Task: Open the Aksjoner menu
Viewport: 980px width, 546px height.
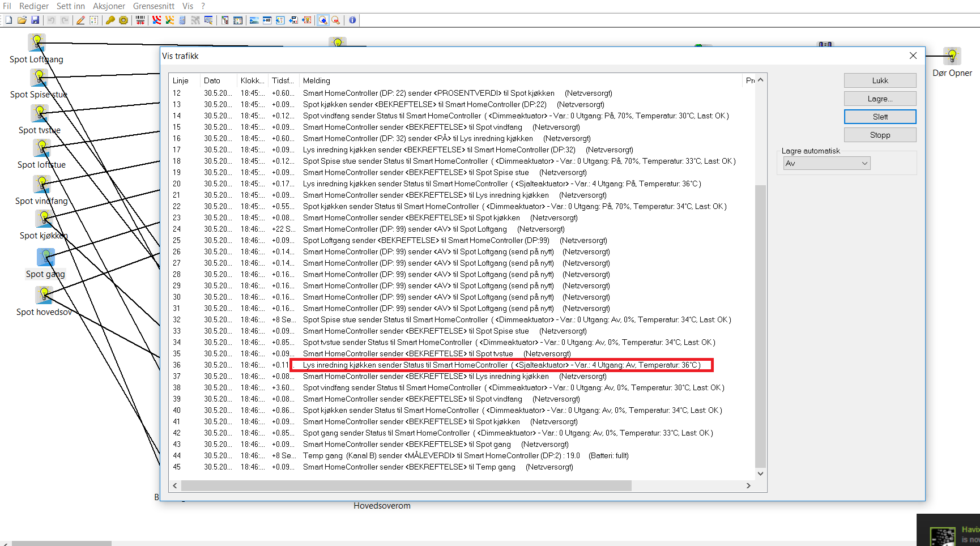Action: (x=109, y=6)
